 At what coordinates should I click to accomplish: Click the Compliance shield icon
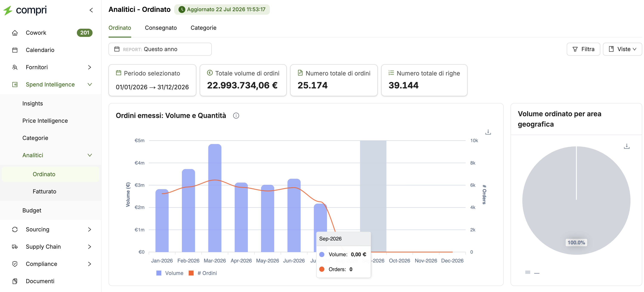coord(15,264)
